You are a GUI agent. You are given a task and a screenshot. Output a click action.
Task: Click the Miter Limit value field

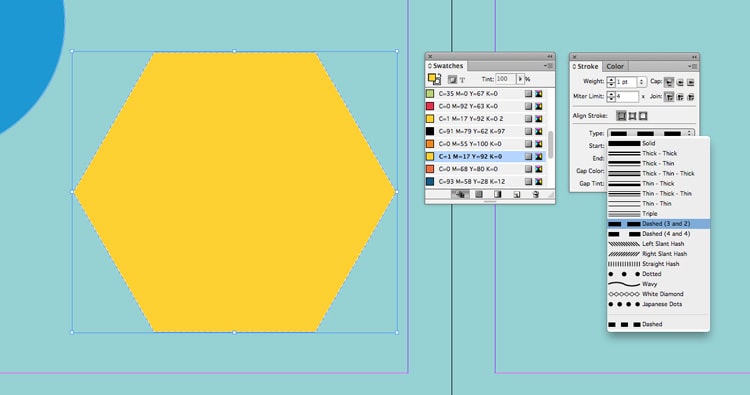click(x=627, y=97)
